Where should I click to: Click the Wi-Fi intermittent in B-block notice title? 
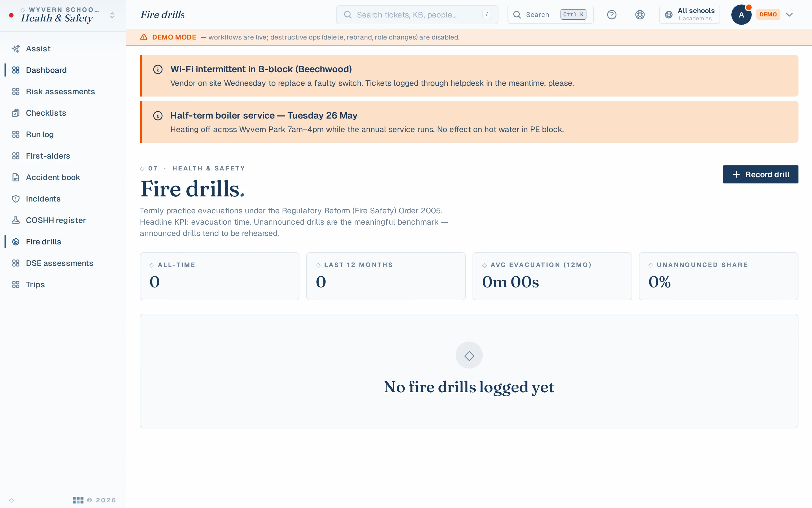[x=261, y=69]
